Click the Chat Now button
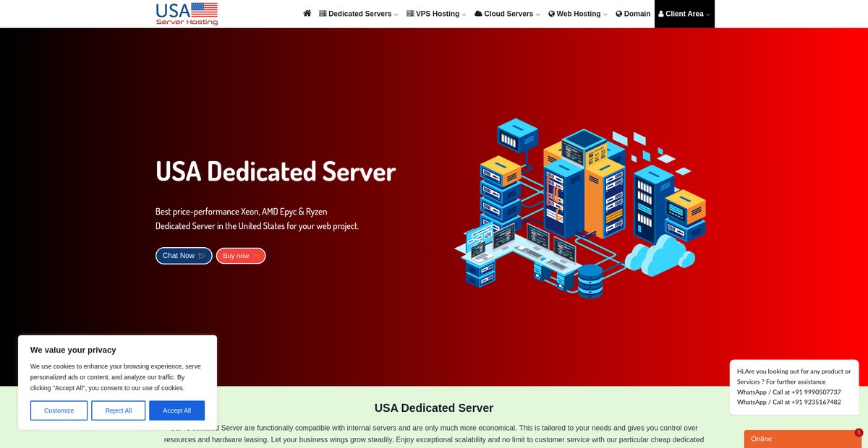 tap(184, 256)
